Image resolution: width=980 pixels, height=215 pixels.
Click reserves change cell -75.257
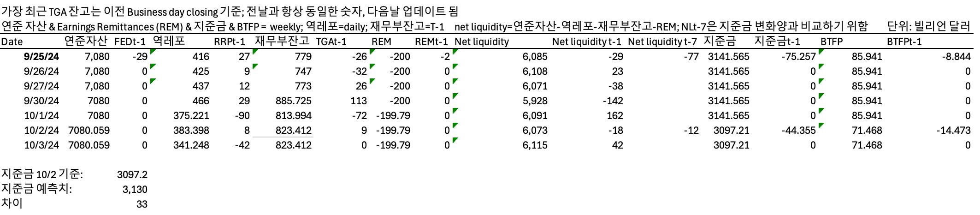click(x=799, y=57)
